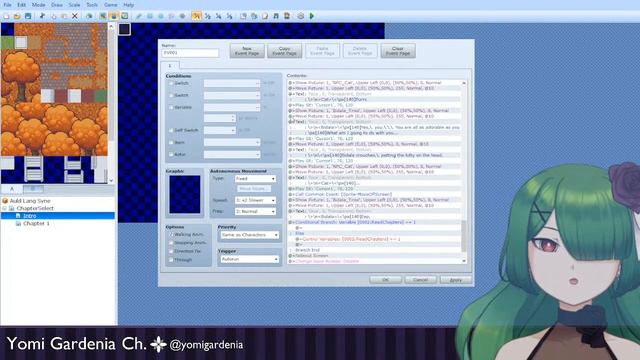Viewport: 640px width, 360px height.
Task: Click the Apply button
Action: 456,280
